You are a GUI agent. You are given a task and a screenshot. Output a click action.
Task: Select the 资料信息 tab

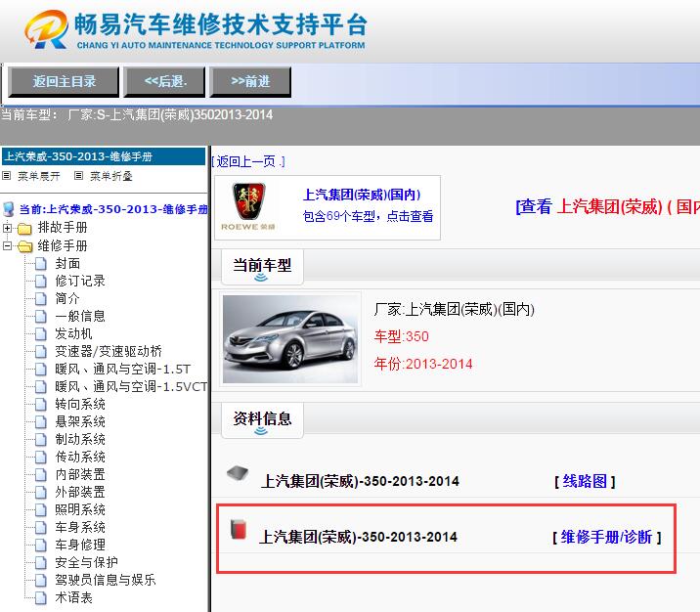(x=262, y=419)
